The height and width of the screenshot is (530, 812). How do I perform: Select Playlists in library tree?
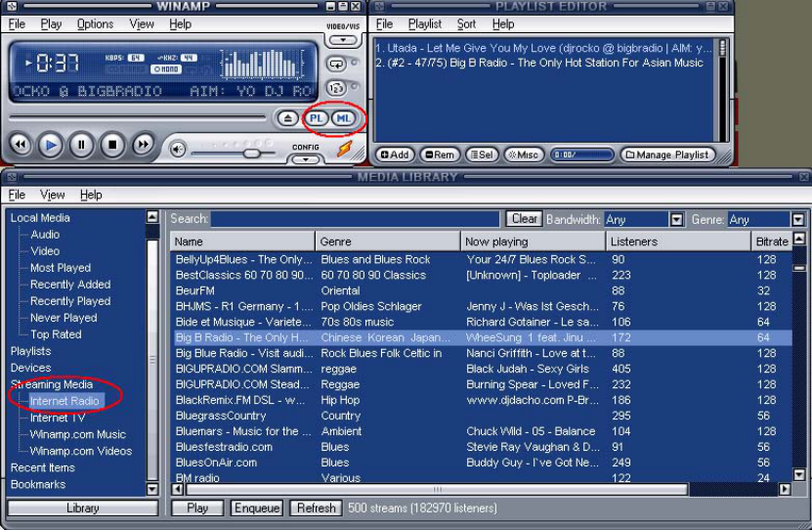(30, 351)
